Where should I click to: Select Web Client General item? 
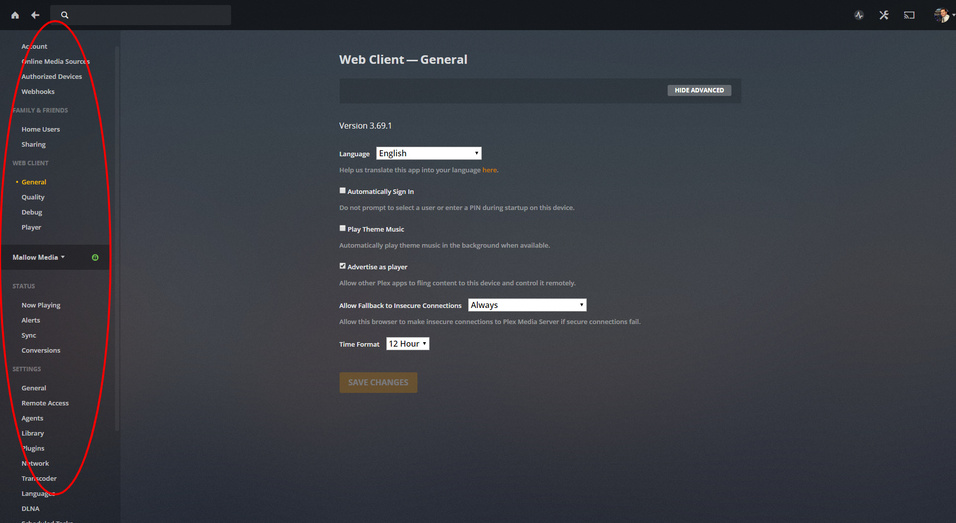click(34, 182)
